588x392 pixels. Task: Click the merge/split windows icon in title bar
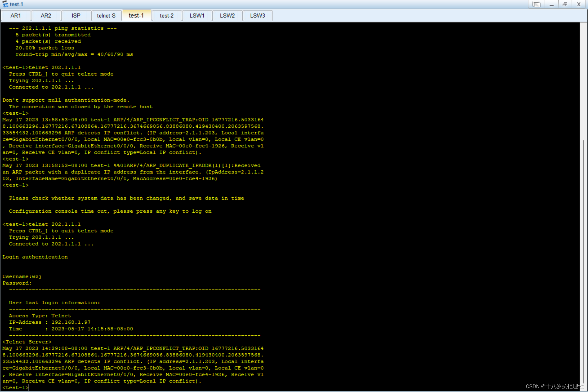pos(536,4)
